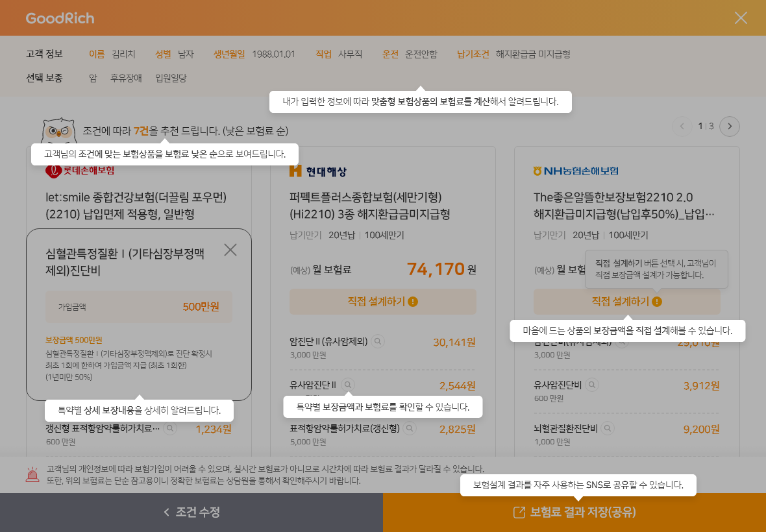Open magnifier detail for 표적항암약물허가치료(갱신형)
Viewport: 766px width, 532px height.
pos(410,429)
